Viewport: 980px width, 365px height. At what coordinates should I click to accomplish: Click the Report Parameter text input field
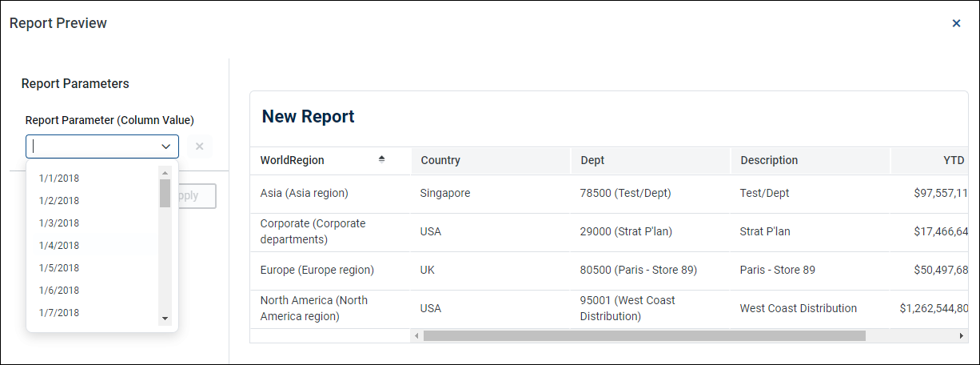tap(92, 146)
